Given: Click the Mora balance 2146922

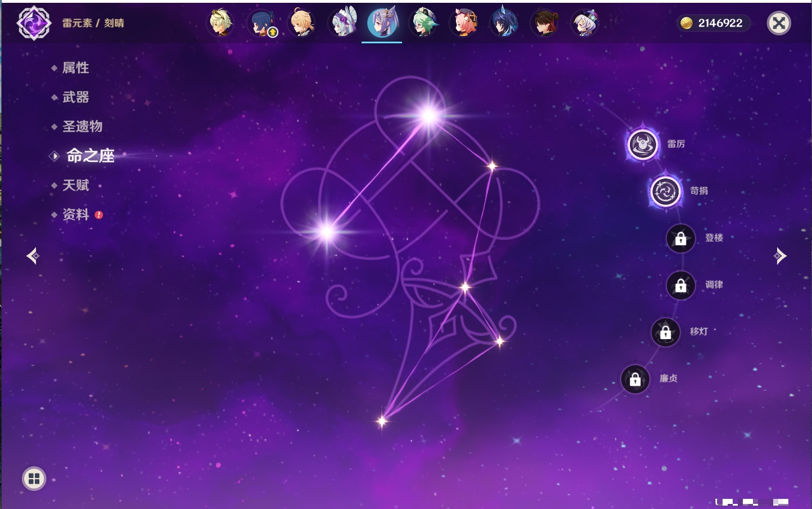Looking at the screenshot, I should (x=720, y=23).
